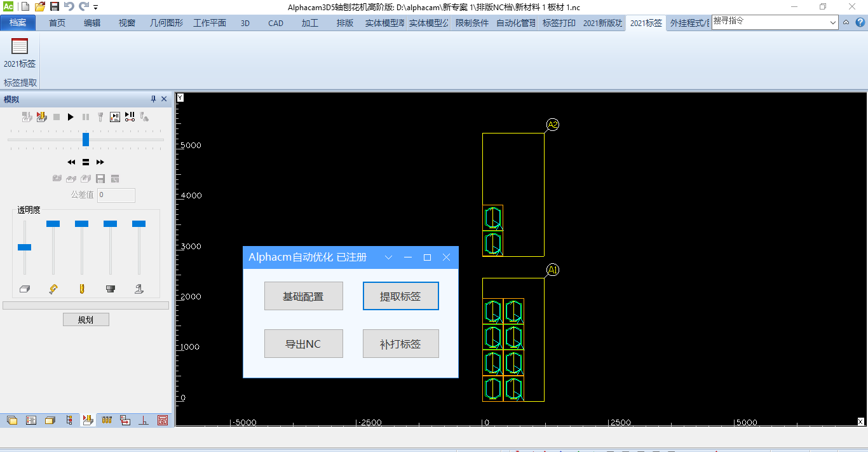Open the solid material block tab icon
This screenshot has height=452, width=868.
(x=50, y=420)
